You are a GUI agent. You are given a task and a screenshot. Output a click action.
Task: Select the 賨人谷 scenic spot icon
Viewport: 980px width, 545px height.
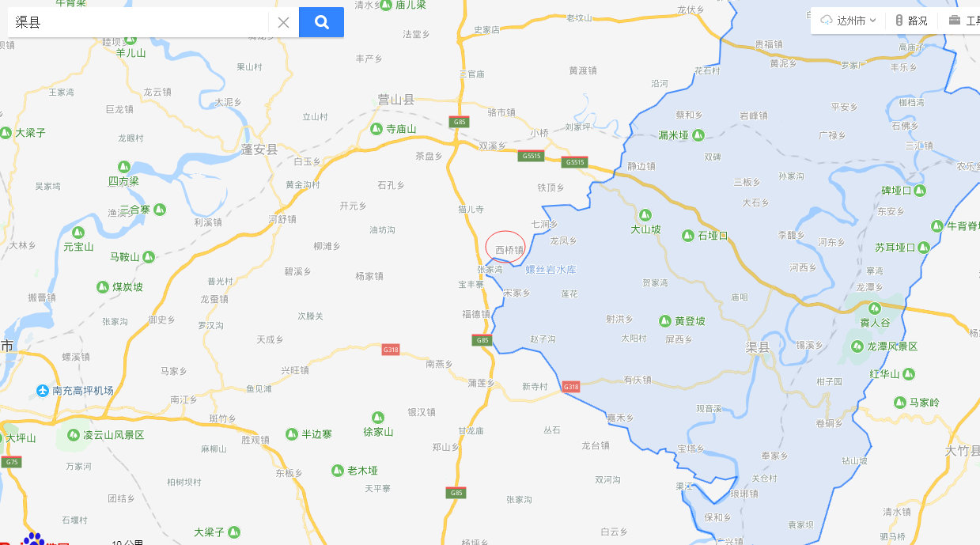875,308
